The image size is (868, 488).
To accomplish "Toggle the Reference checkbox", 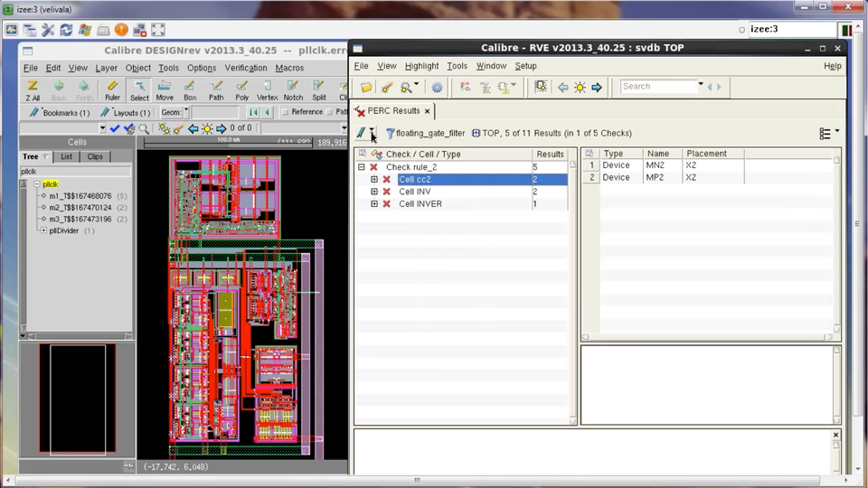I will click(285, 112).
